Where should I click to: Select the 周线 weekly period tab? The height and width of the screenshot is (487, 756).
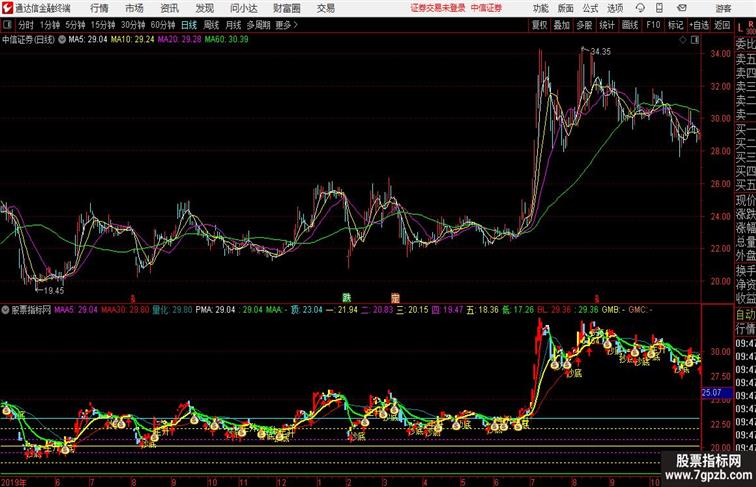[211, 25]
